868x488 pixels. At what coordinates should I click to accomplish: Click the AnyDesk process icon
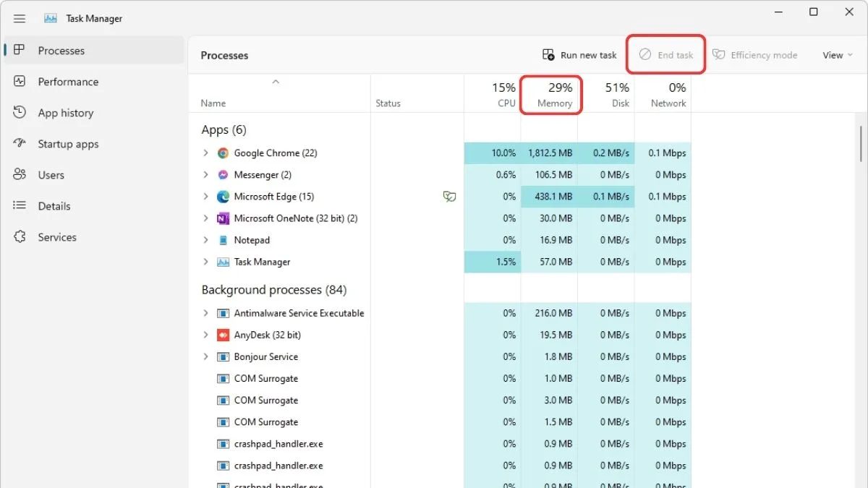223,335
